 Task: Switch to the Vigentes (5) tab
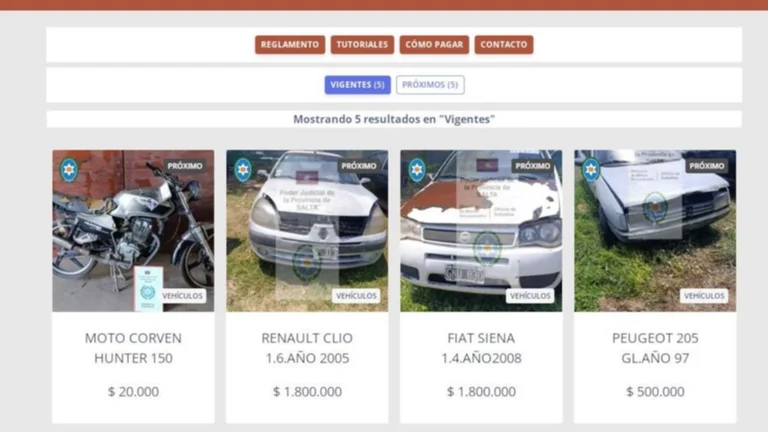[x=358, y=85]
